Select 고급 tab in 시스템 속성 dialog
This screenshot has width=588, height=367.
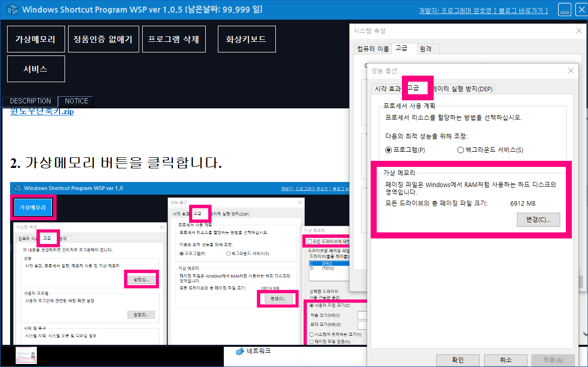click(402, 48)
